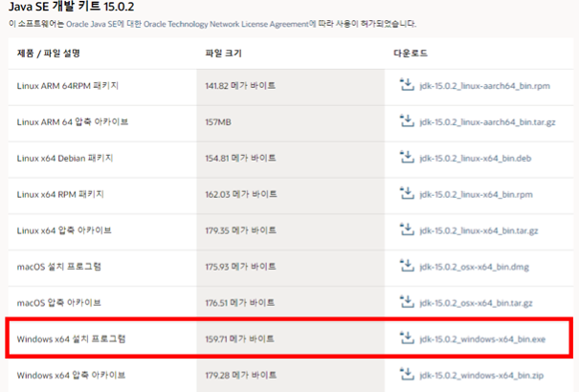Click the 다운로드 column header
579x392 pixels.
[411, 54]
